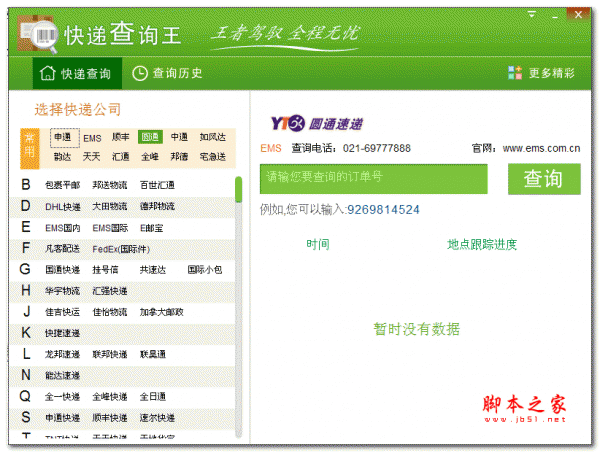Select 联昊通 in row L

tap(153, 354)
